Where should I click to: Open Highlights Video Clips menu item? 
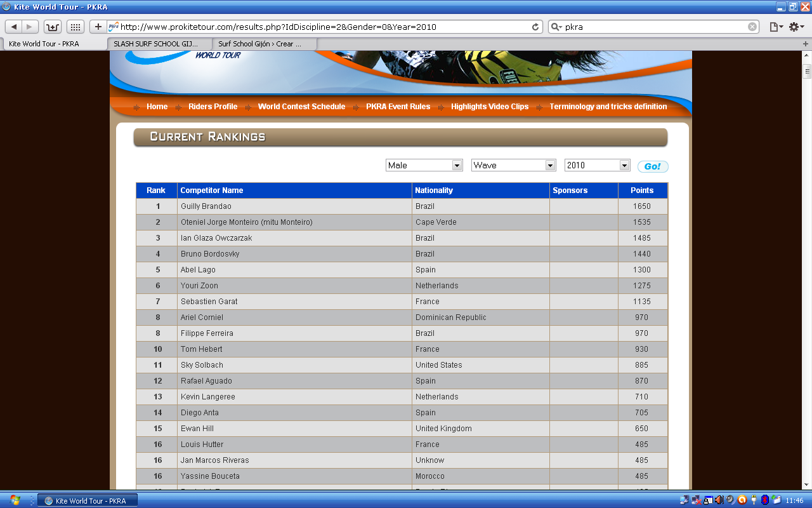click(490, 107)
